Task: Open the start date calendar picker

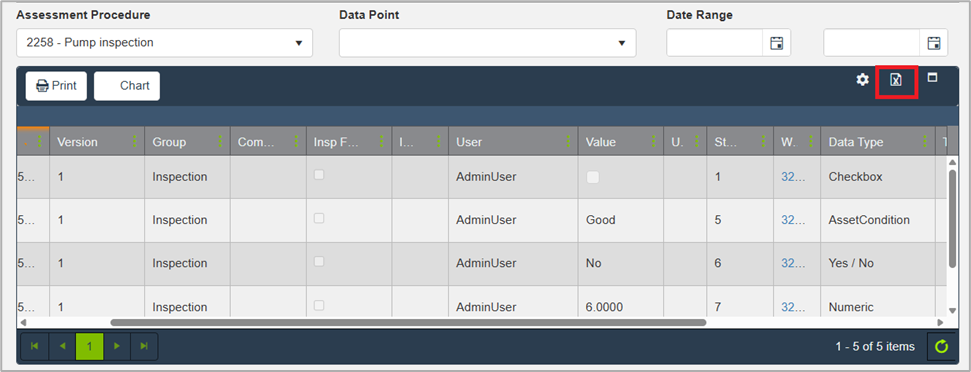Action: [777, 43]
